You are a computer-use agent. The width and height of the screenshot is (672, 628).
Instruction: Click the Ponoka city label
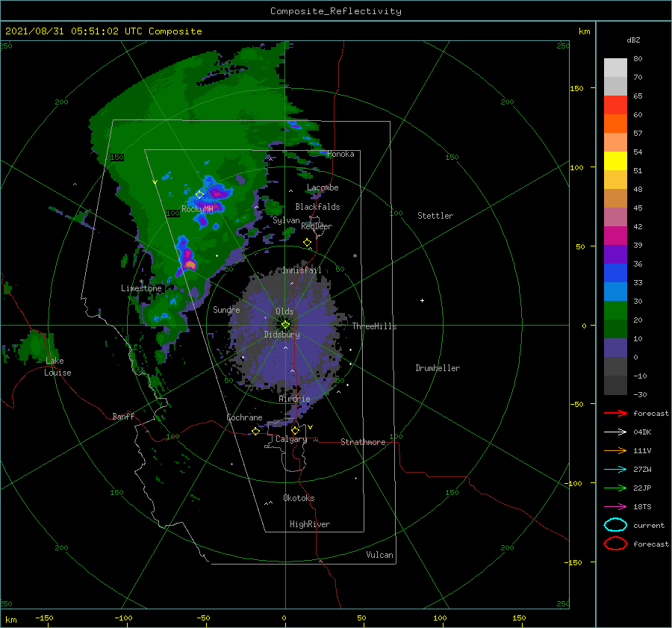pyautogui.click(x=340, y=154)
